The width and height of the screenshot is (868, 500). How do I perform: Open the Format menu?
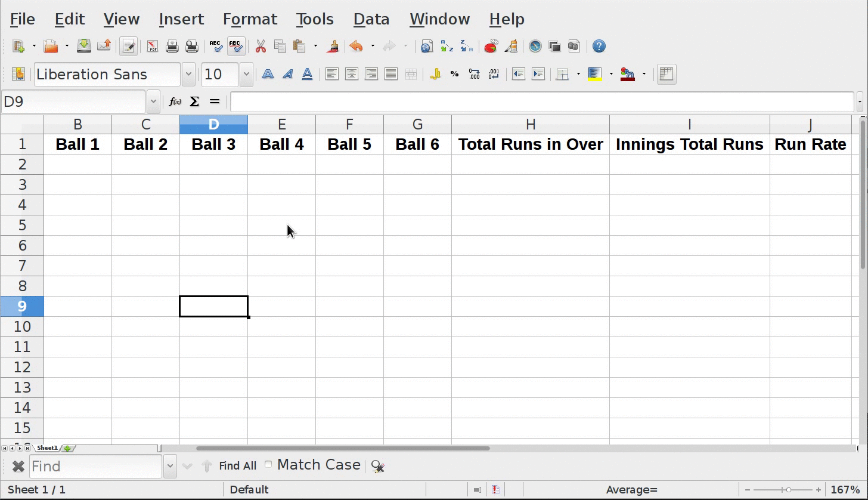point(250,19)
